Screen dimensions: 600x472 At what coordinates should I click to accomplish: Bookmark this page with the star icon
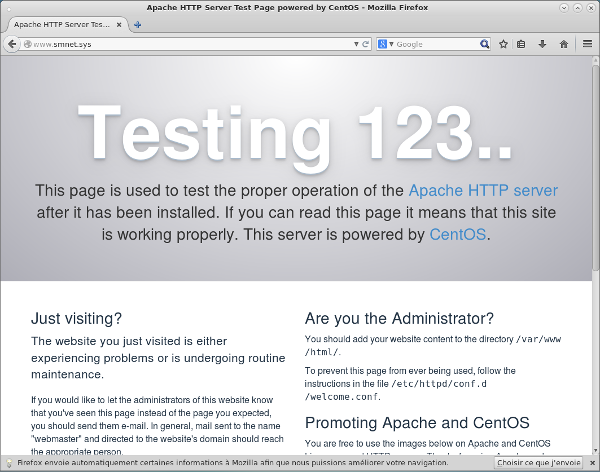tap(503, 44)
